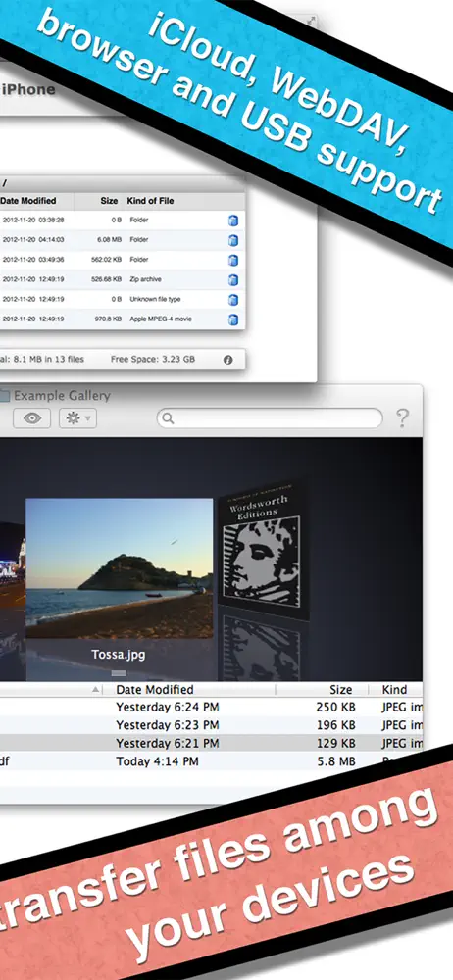Click the iPhone label in upper window
The width and height of the screenshot is (453, 980).
(x=28, y=89)
